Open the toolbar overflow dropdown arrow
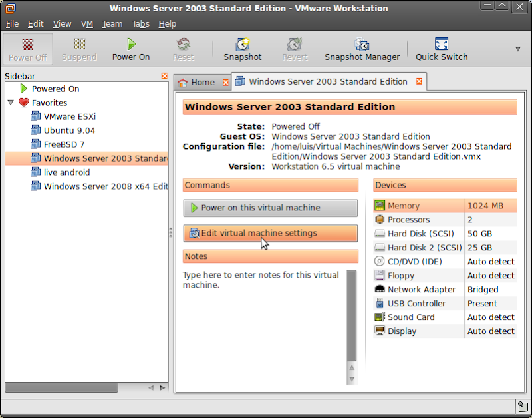 coord(518,49)
